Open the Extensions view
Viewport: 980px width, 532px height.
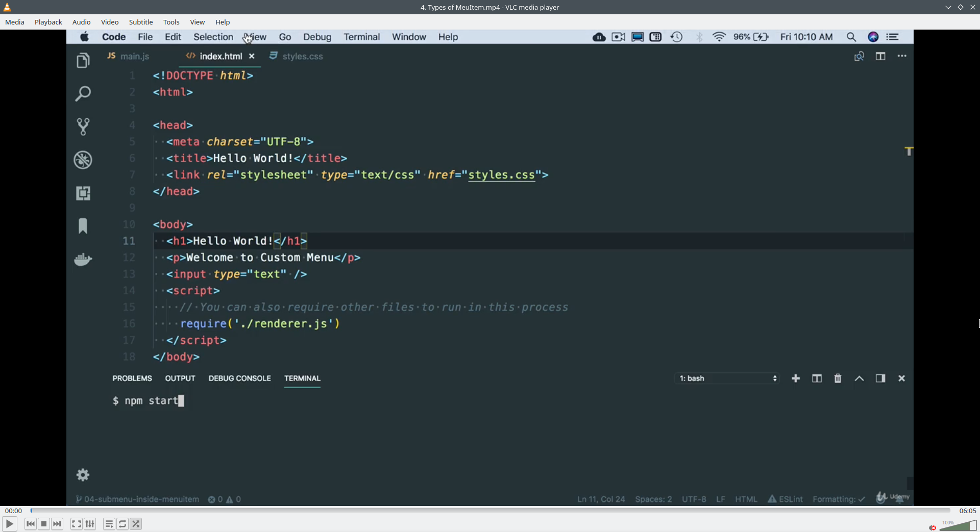83,193
